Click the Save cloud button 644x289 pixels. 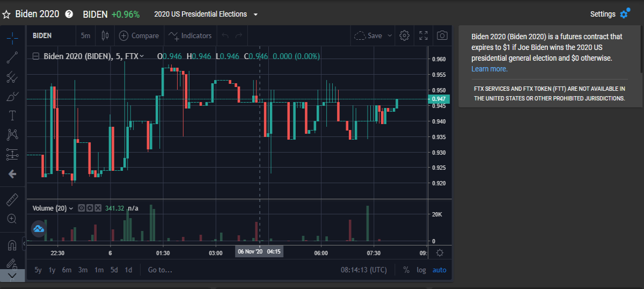[369, 35]
